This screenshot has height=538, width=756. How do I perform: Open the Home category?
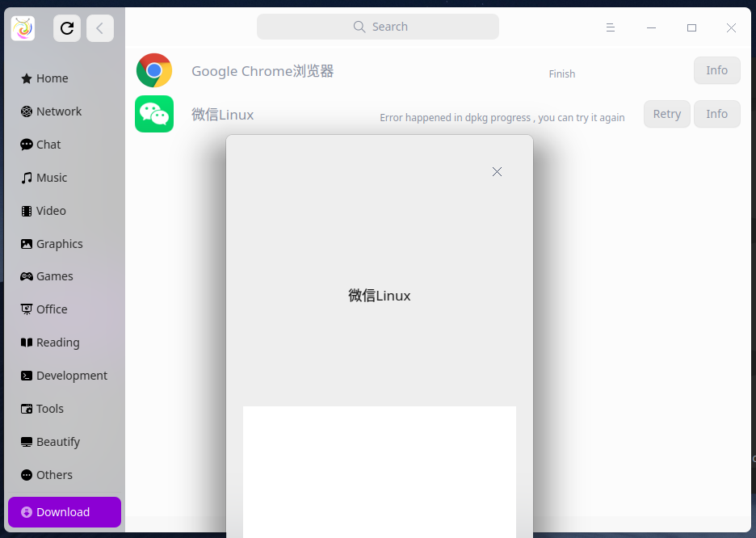65,78
